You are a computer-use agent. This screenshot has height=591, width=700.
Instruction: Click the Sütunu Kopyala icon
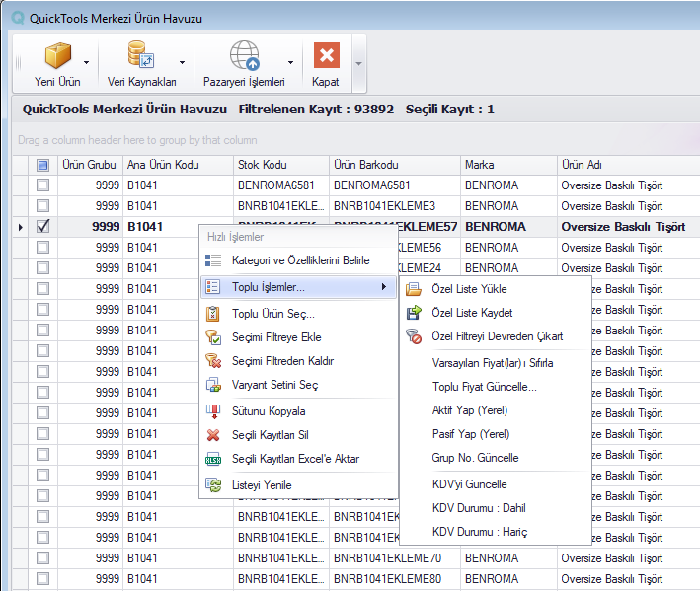(213, 411)
